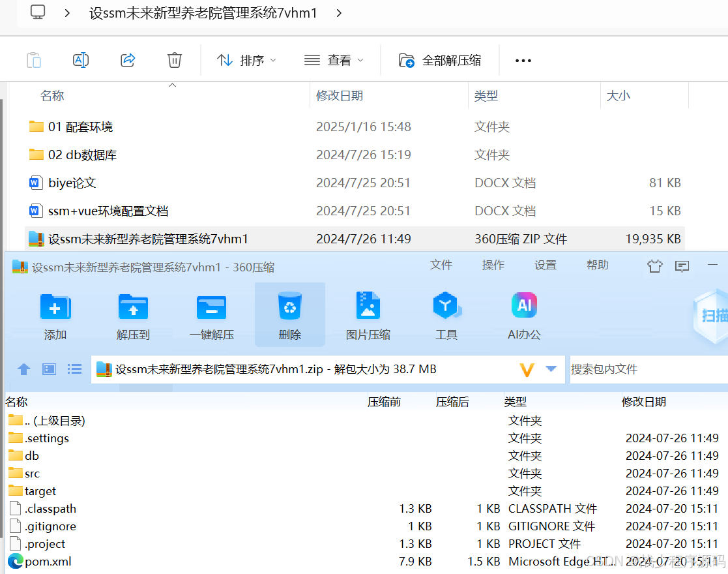Click the AI办公 icon
Image resolution: width=728 pixels, height=574 pixels.
(524, 316)
